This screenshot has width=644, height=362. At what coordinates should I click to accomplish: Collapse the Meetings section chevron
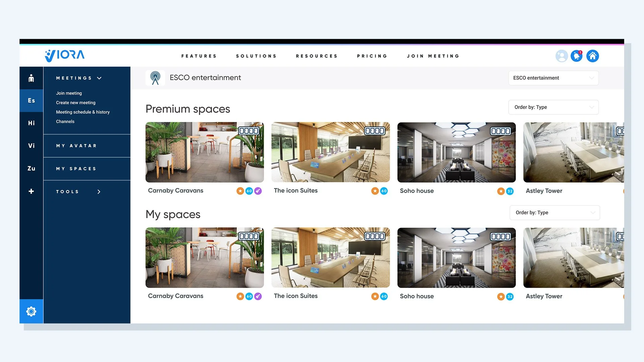pos(99,78)
